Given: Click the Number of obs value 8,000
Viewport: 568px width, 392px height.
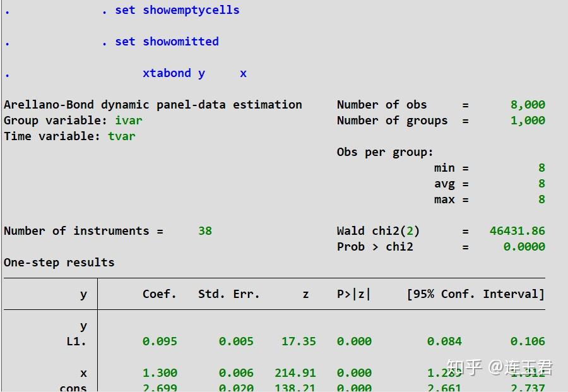Looking at the screenshot, I should click(x=526, y=104).
